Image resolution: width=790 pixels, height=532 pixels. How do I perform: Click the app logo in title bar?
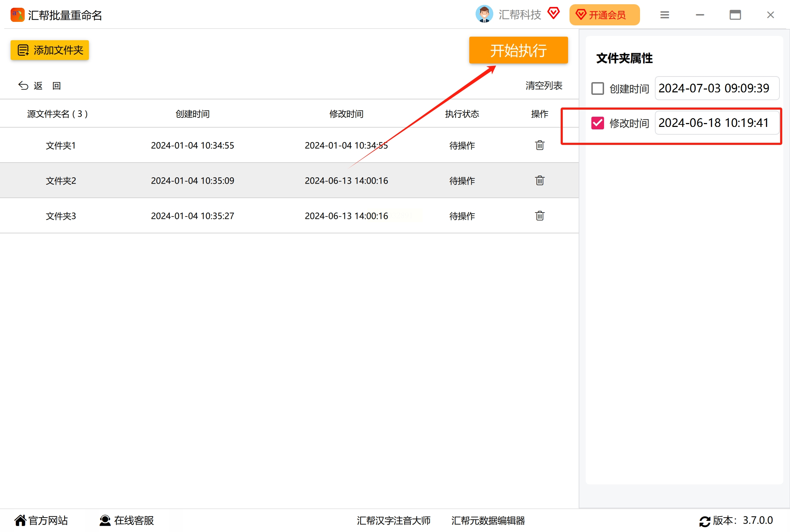17,15
